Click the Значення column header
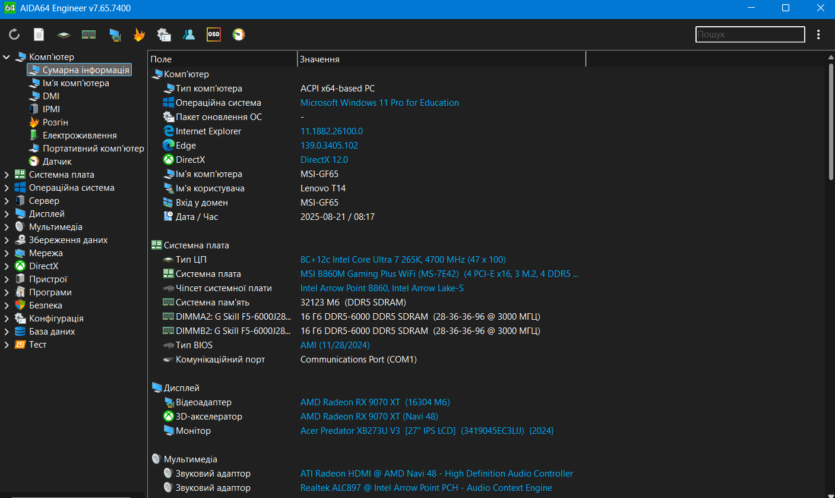Image resolution: width=835 pixels, height=498 pixels. [441, 59]
